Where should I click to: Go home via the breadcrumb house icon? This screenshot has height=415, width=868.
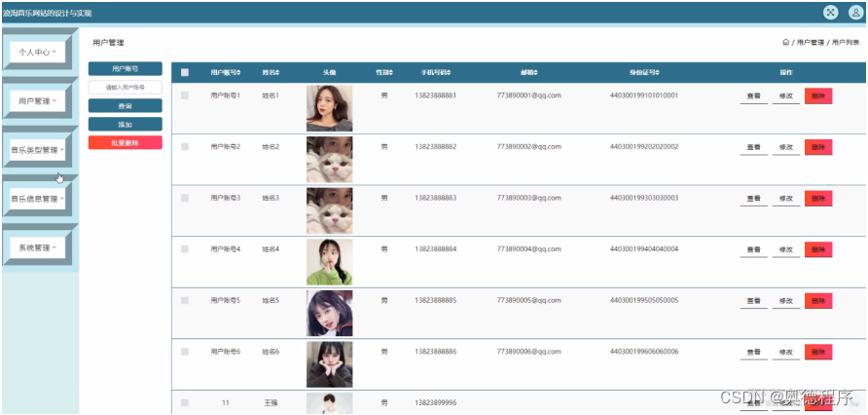(x=785, y=42)
